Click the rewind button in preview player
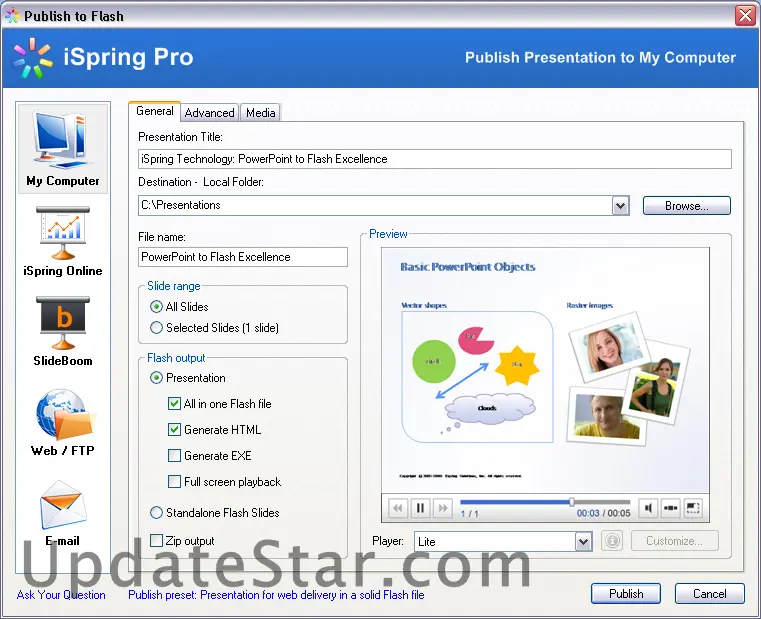 (397, 508)
